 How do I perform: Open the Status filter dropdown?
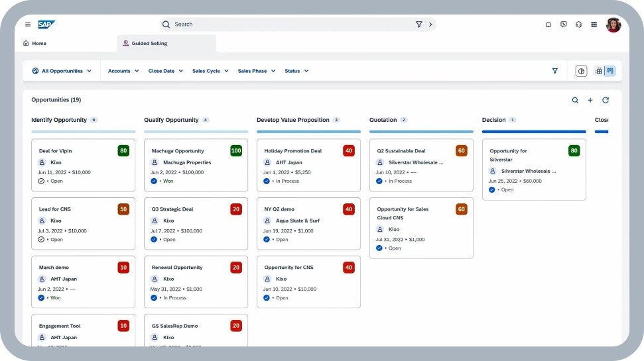(296, 71)
